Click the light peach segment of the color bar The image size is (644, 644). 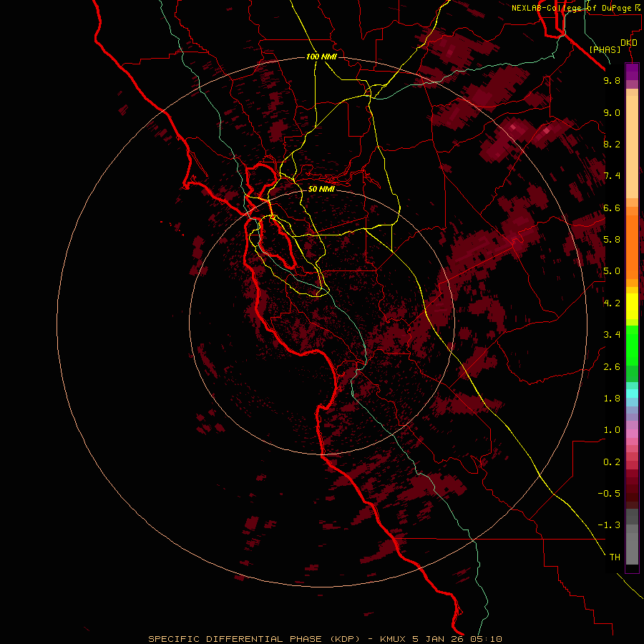(632, 147)
